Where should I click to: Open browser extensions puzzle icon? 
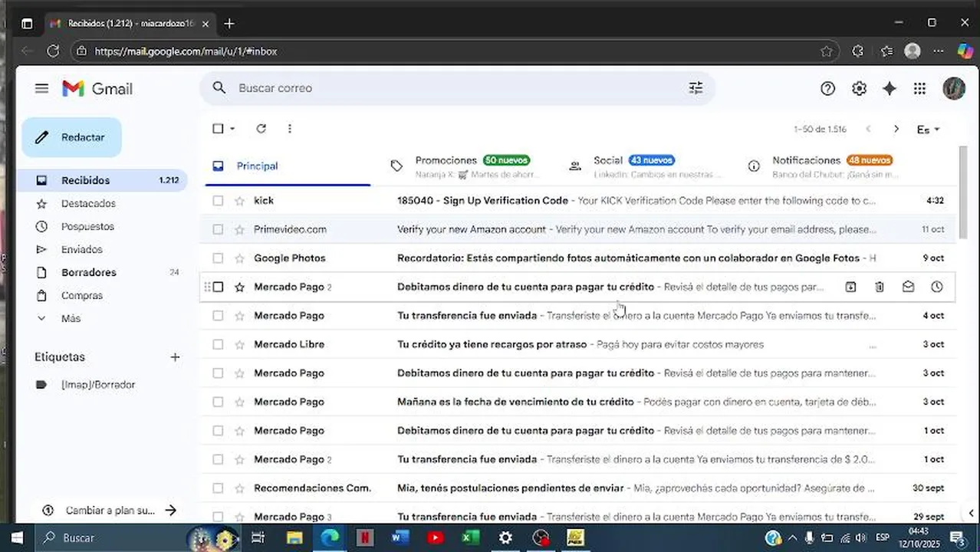click(x=857, y=51)
